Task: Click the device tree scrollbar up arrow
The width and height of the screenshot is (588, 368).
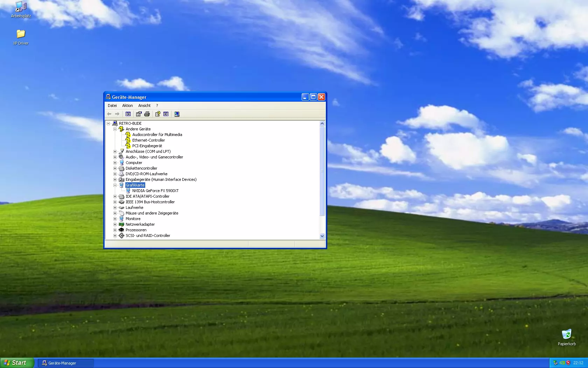Action: [322, 123]
